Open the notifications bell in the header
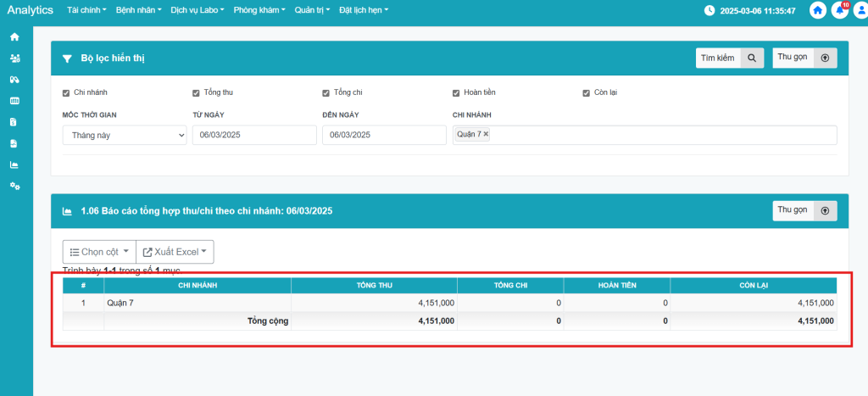The image size is (868, 396). (840, 11)
